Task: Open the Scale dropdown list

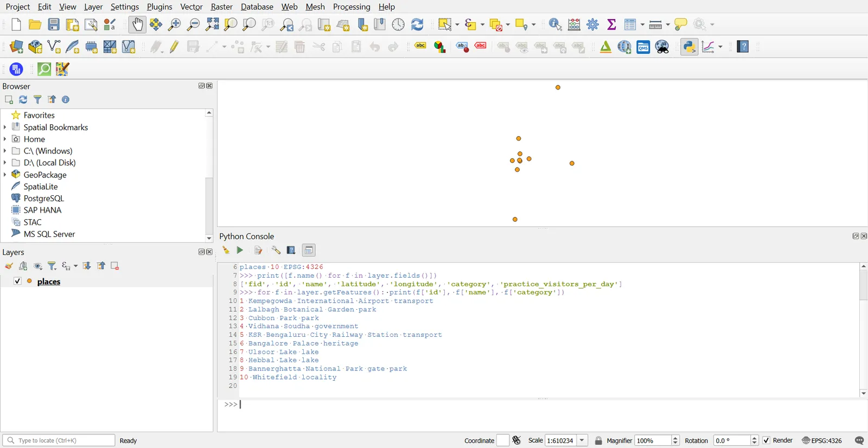Action: tap(582, 440)
